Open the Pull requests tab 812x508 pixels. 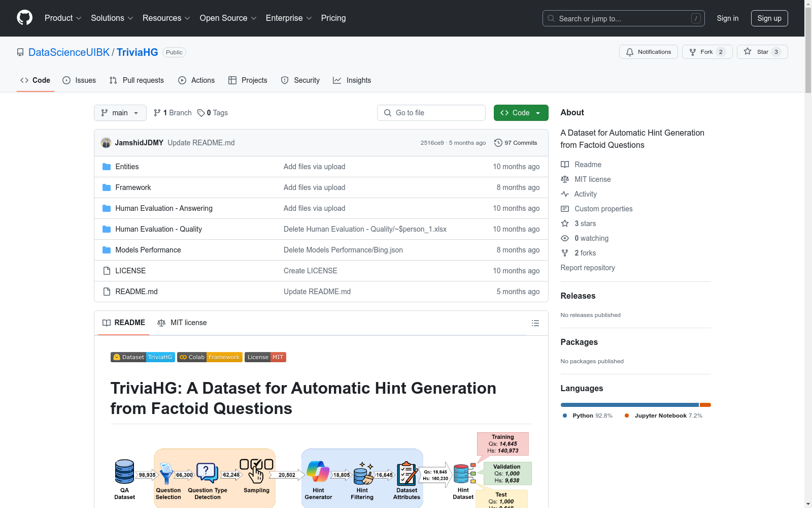(x=137, y=80)
